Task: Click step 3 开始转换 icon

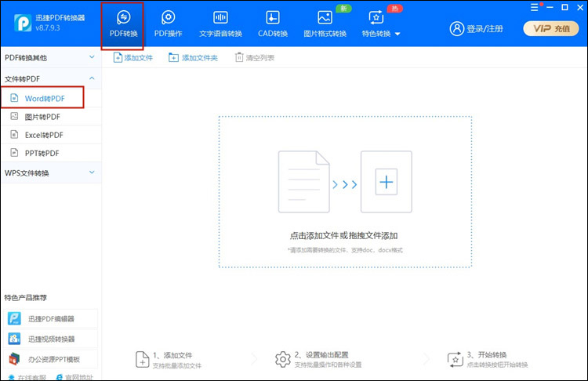Action: [x=456, y=359]
